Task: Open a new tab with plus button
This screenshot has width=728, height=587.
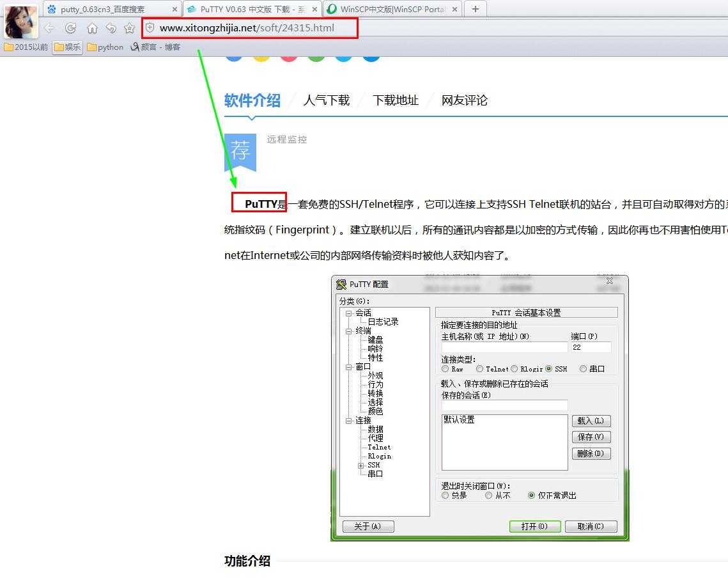Action: click(x=475, y=9)
